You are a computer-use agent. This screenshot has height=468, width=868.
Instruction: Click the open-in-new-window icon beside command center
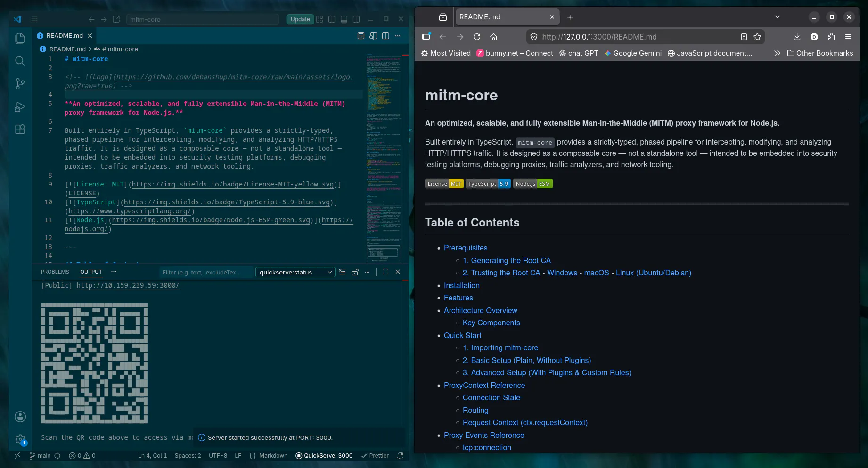coord(116,19)
